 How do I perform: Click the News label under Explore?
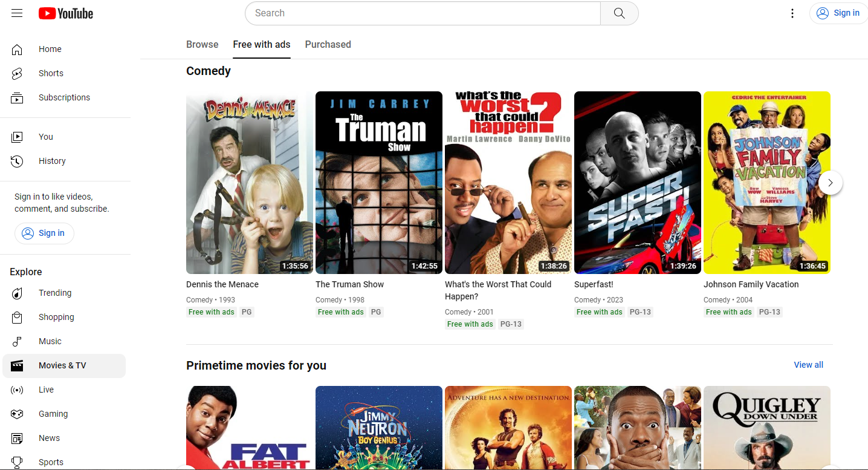click(49, 438)
